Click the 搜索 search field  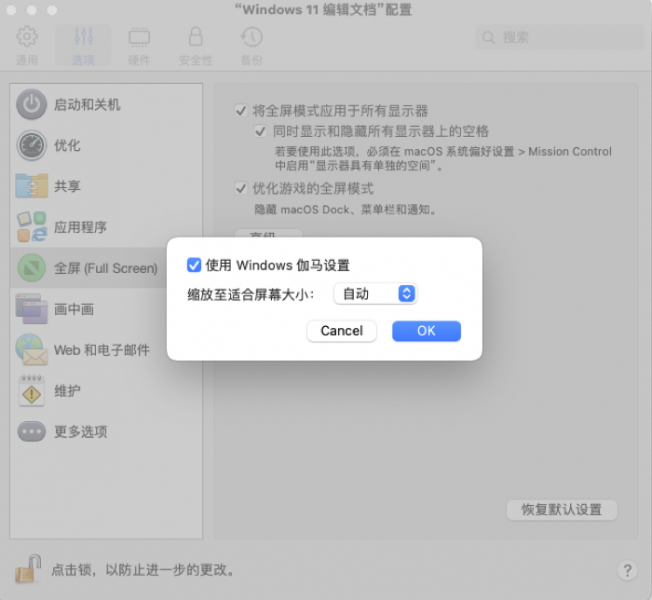point(559,37)
